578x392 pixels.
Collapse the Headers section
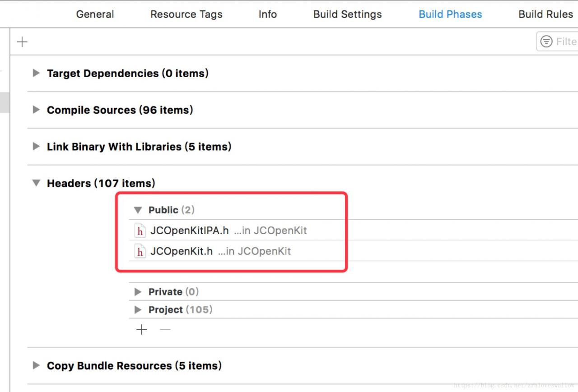[x=36, y=183]
